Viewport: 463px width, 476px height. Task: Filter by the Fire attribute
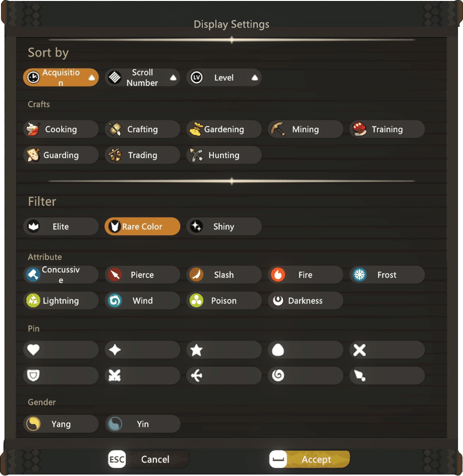pyautogui.click(x=305, y=275)
